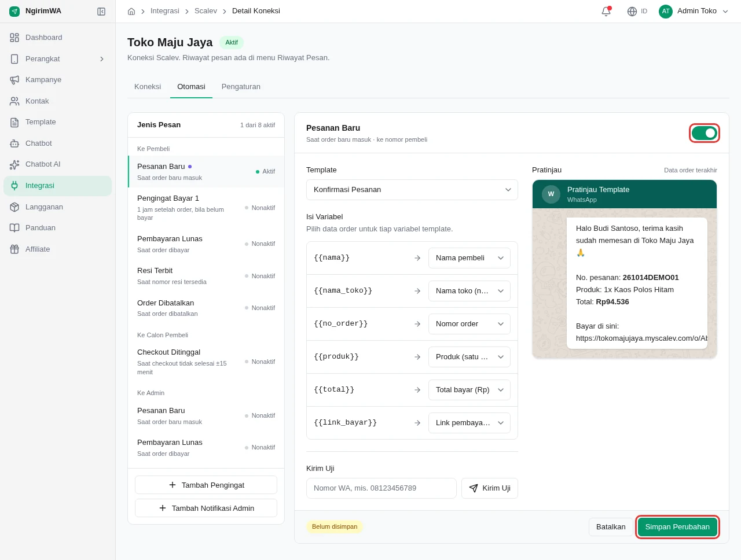This screenshot has width=741, height=560.
Task: Open Kampanye in the sidebar
Action: (57, 80)
